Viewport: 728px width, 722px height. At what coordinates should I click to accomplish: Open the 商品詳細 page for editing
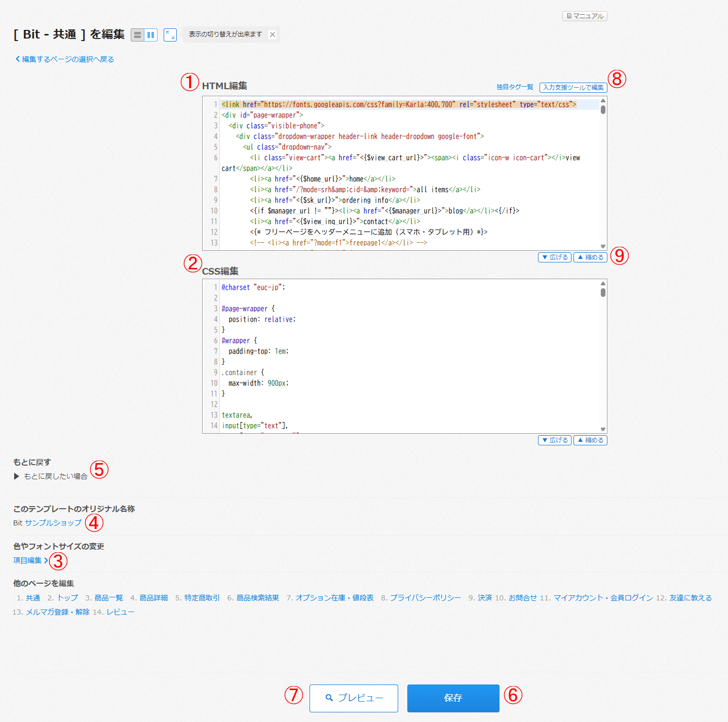(154, 598)
